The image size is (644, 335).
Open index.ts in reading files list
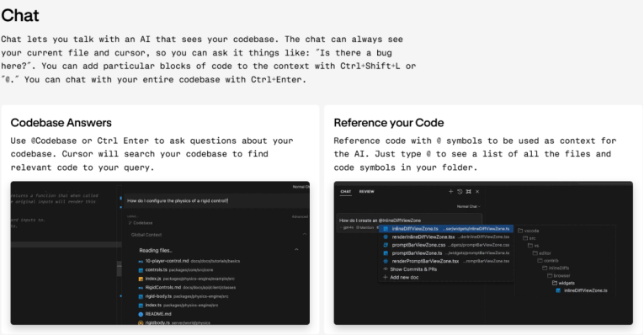pos(178,305)
